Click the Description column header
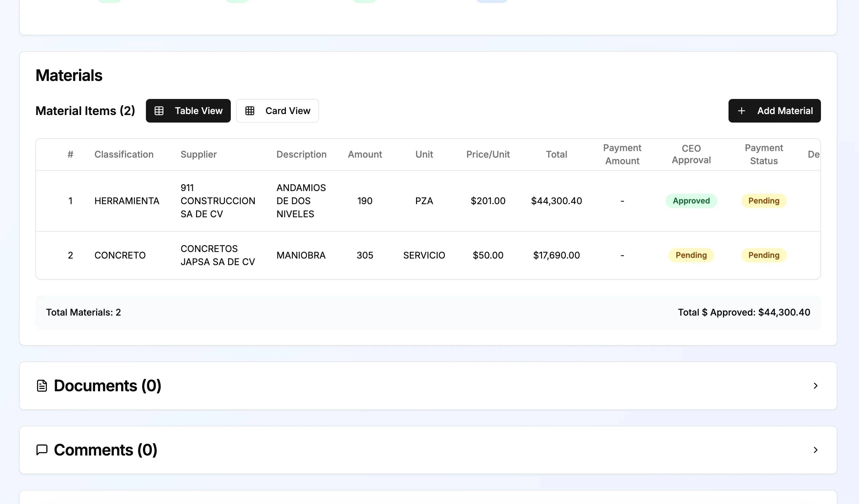The width and height of the screenshot is (859, 504). tap(301, 154)
